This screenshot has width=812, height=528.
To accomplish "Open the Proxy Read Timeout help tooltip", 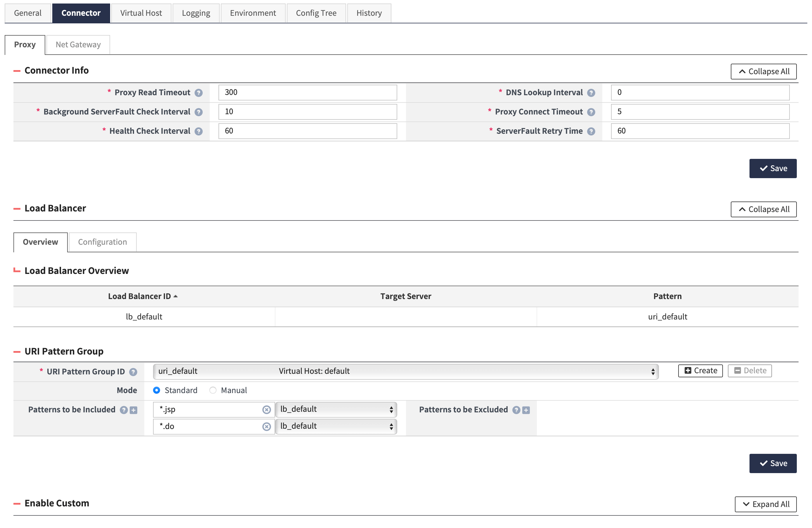I will 198,93.
